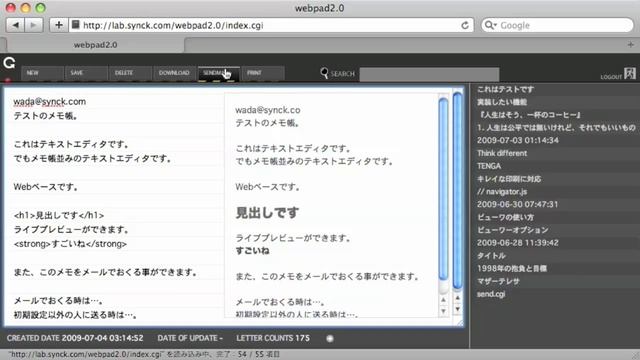
Task: Open the // navigator.js memo
Action: pyautogui.click(x=502, y=191)
